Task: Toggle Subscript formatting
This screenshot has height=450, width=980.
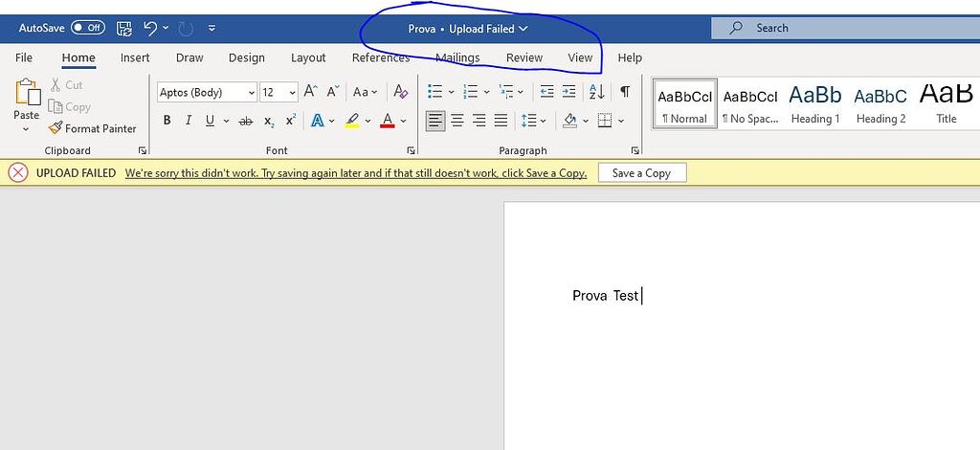Action: (x=269, y=121)
